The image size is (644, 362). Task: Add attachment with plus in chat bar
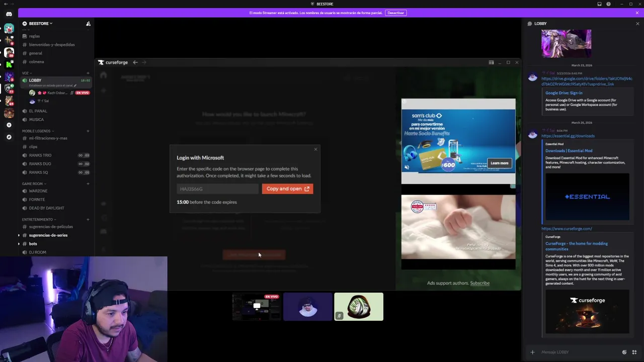(532, 352)
